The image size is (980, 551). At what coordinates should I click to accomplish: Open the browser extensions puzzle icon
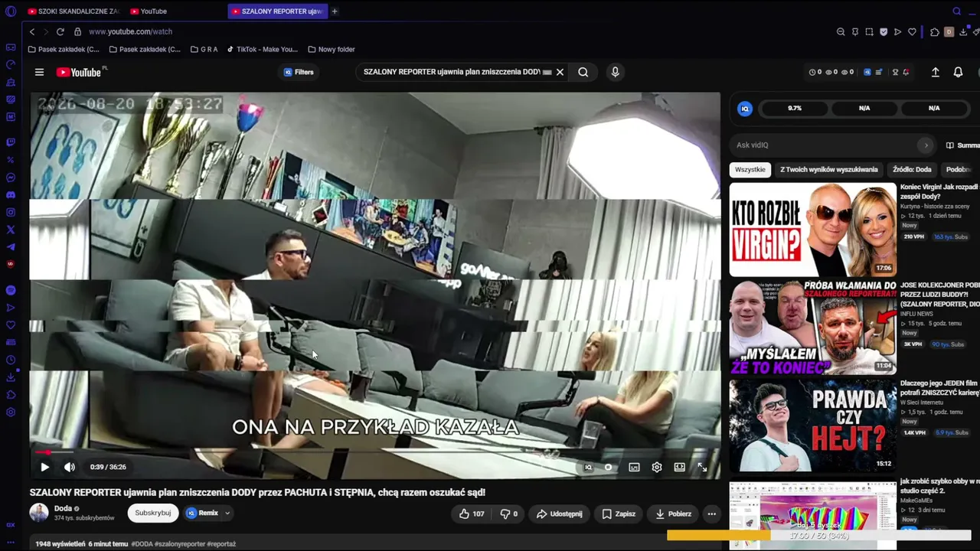pyautogui.click(x=935, y=32)
